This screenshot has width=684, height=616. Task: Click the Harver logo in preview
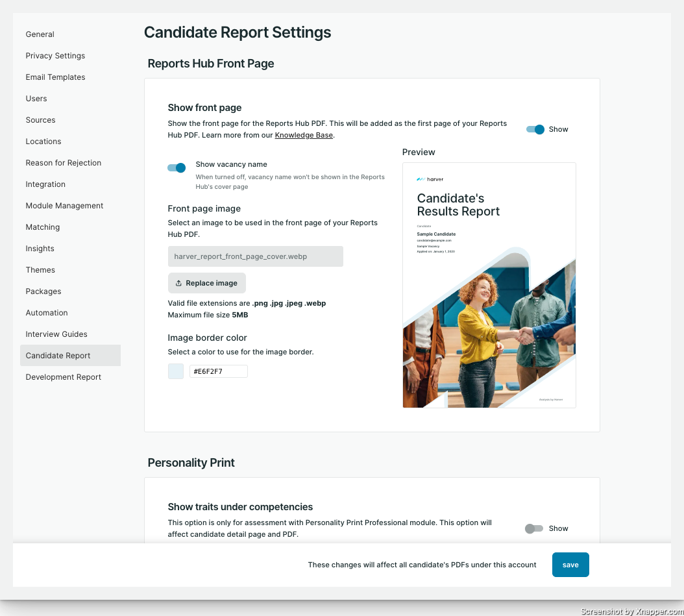(430, 179)
